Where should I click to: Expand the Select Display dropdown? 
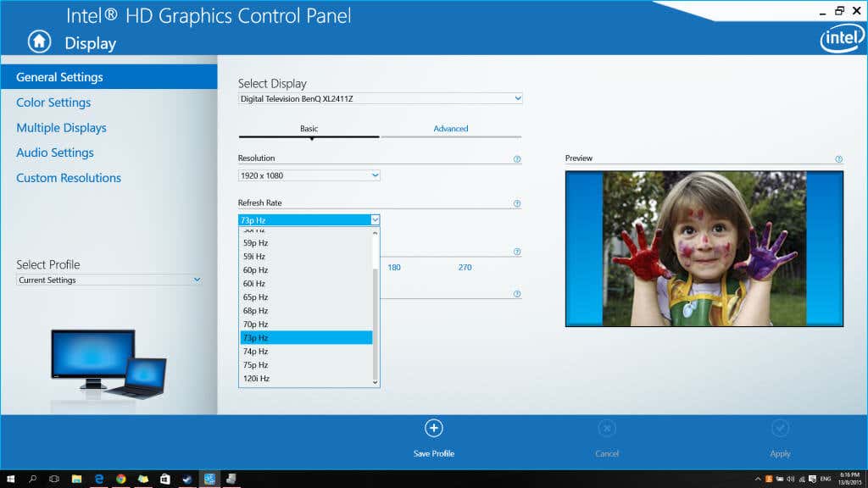381,99
